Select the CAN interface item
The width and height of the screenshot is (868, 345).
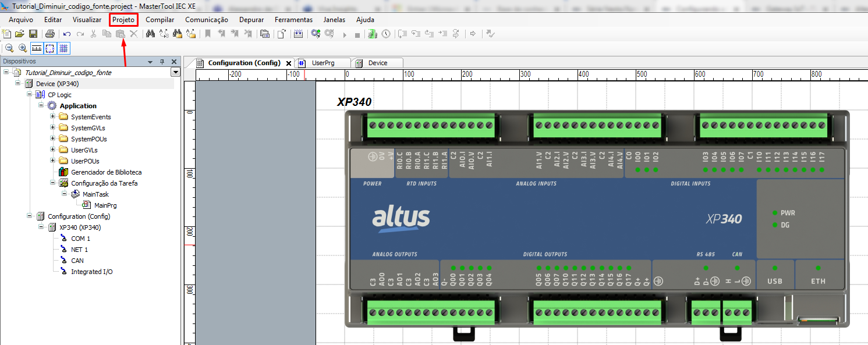point(77,261)
